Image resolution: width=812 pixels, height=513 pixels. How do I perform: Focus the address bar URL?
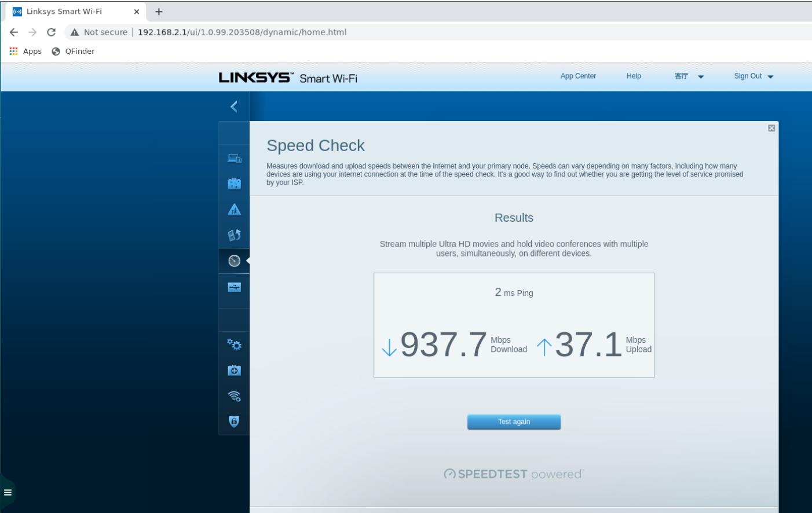(242, 32)
